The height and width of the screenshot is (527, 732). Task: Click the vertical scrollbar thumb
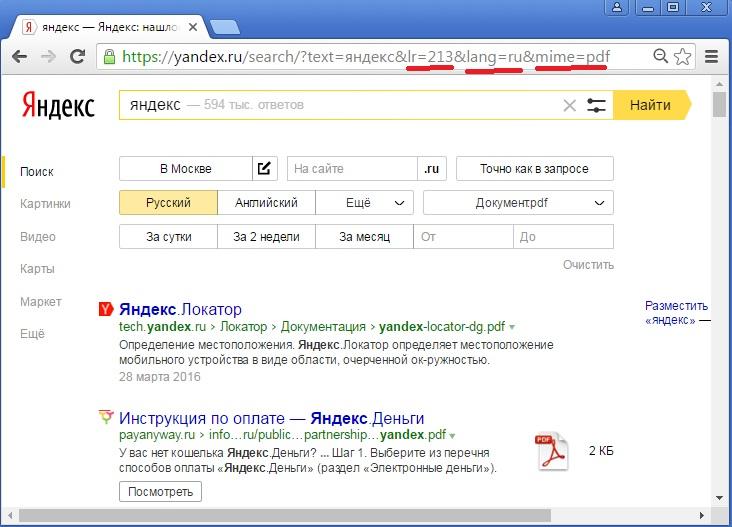(x=719, y=104)
